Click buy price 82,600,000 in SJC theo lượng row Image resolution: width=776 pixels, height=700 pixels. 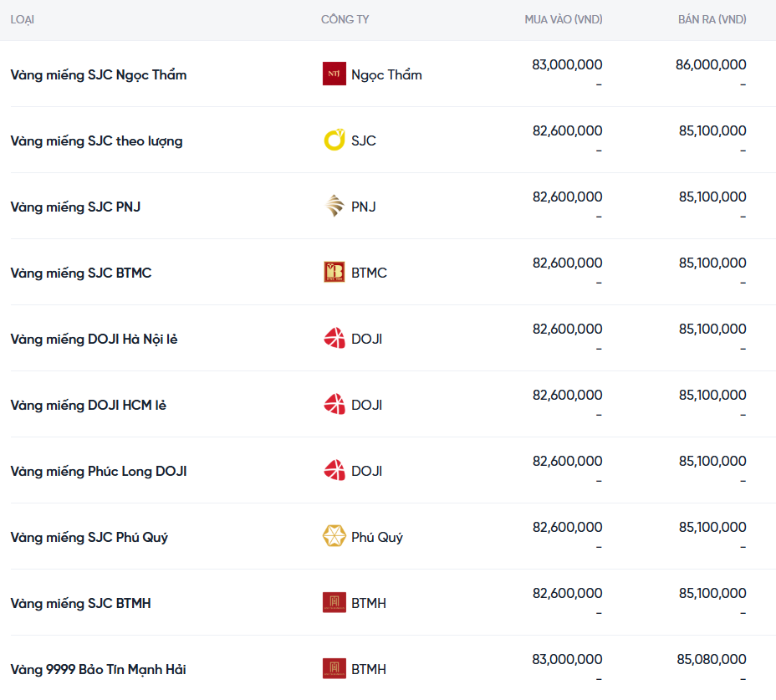(x=568, y=130)
